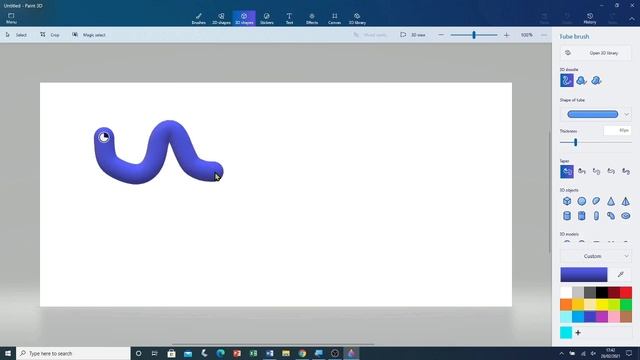Select the cyan custom color swatch
This screenshot has height=360, width=640.
(566, 333)
